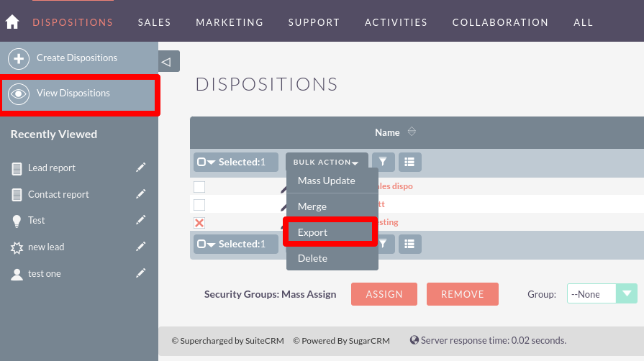Image resolution: width=644 pixels, height=361 pixels.
Task: Edit Test with the pencil icon
Action: 141,220
